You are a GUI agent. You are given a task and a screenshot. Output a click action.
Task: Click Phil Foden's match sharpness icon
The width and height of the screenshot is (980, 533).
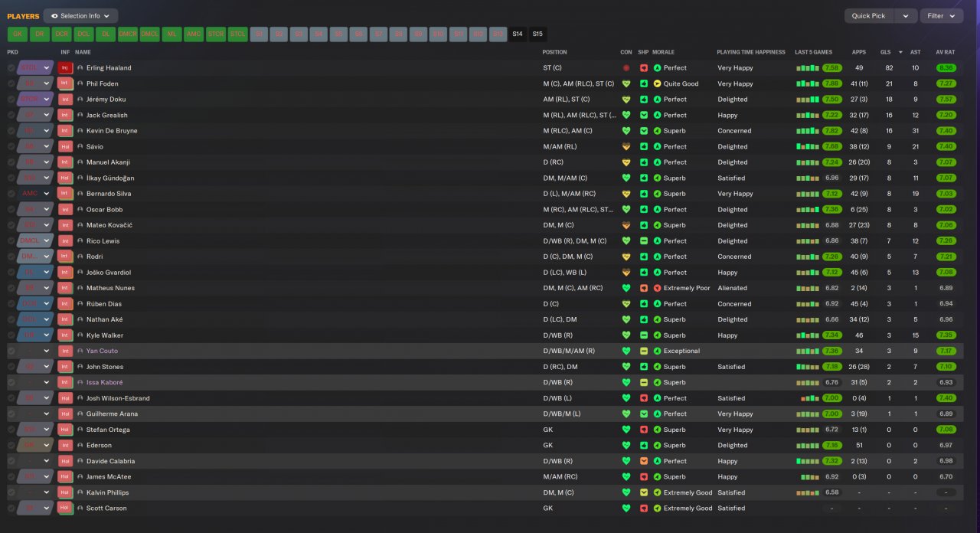(644, 83)
